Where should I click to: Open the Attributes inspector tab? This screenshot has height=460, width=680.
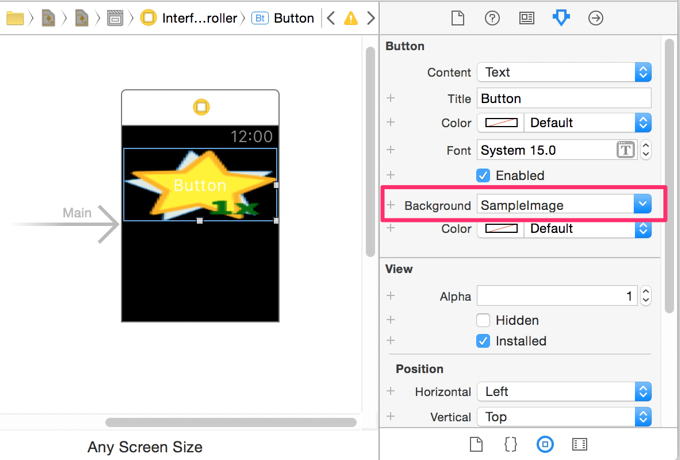[x=561, y=18]
